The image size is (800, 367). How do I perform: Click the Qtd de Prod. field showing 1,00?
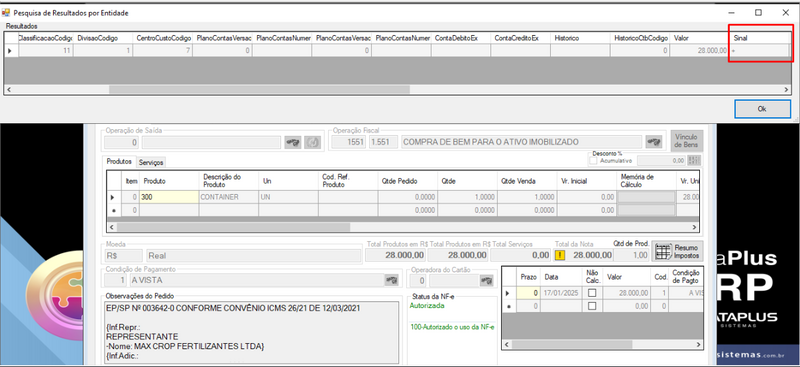(631, 255)
